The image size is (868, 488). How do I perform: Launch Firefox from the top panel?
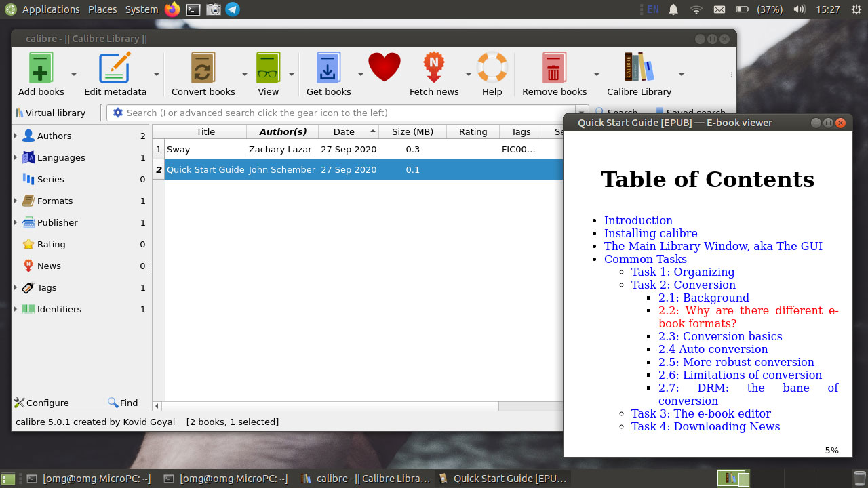172,9
